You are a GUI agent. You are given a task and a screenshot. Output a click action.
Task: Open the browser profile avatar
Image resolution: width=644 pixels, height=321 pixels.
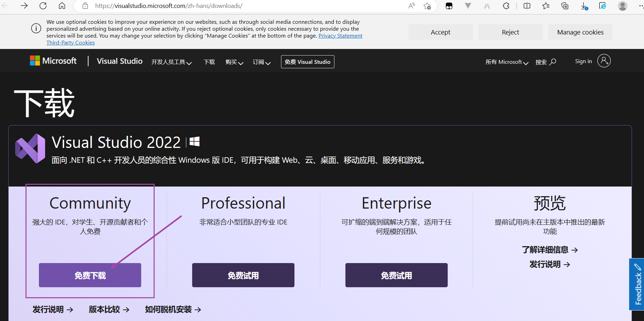pyautogui.click(x=622, y=6)
